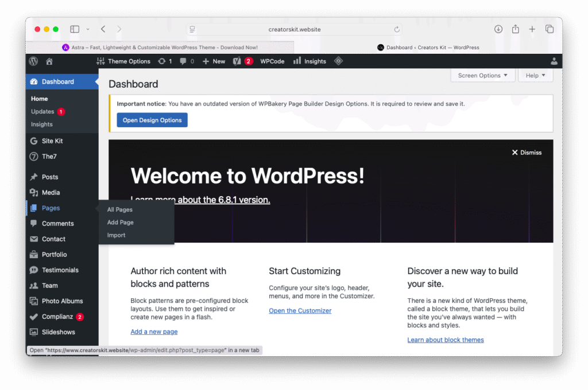Click the Learn about block themes link
This screenshot has width=588, height=390.
click(446, 340)
